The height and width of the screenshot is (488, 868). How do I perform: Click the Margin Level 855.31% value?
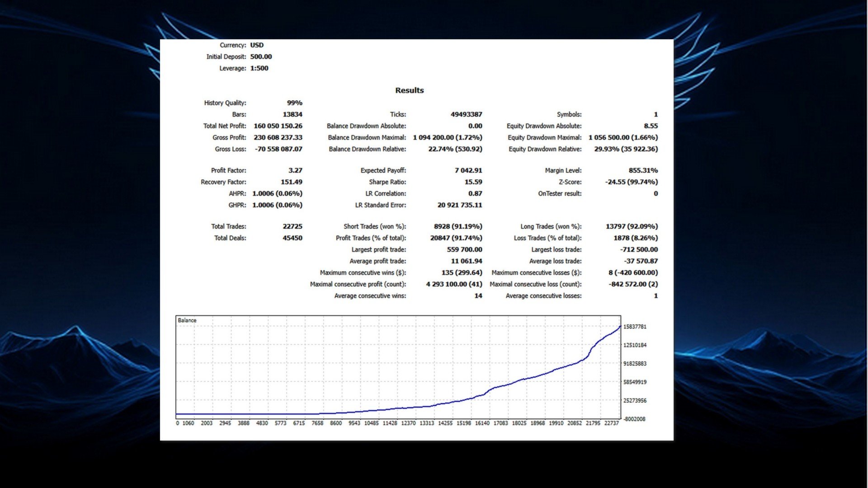(643, 170)
